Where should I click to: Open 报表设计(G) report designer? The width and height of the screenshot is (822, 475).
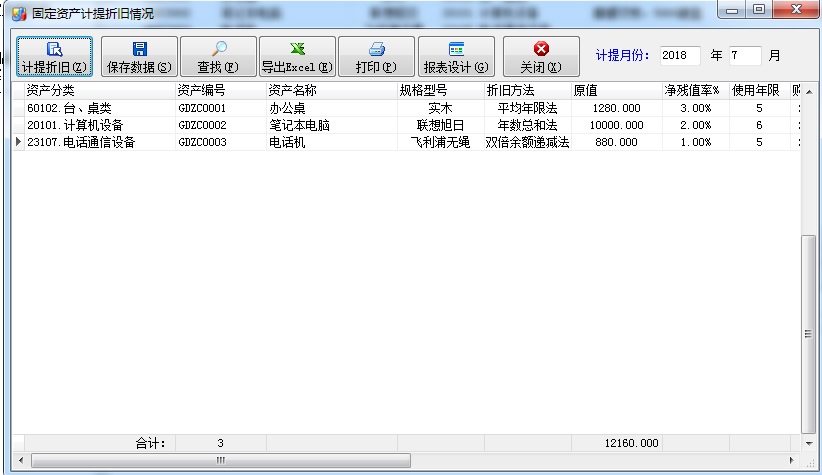pyautogui.click(x=456, y=57)
